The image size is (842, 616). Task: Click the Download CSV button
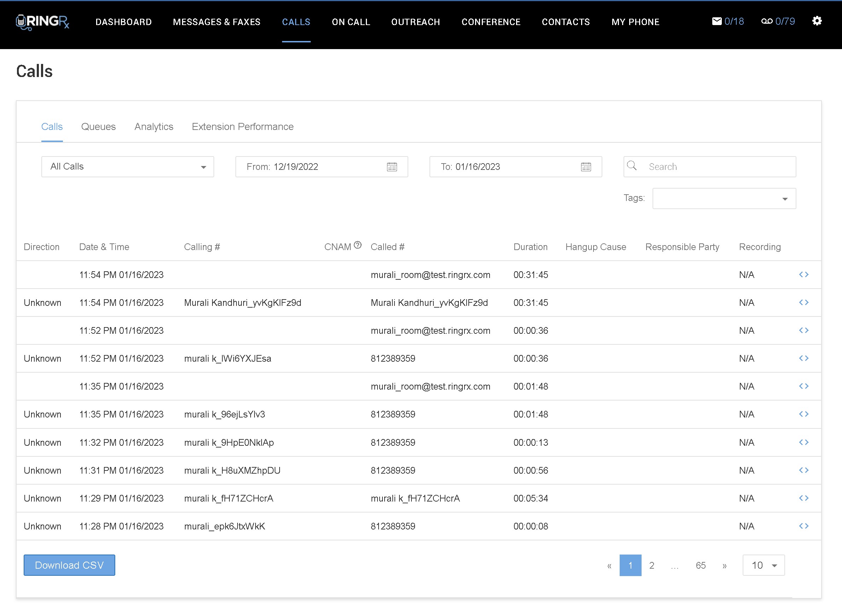coord(69,565)
